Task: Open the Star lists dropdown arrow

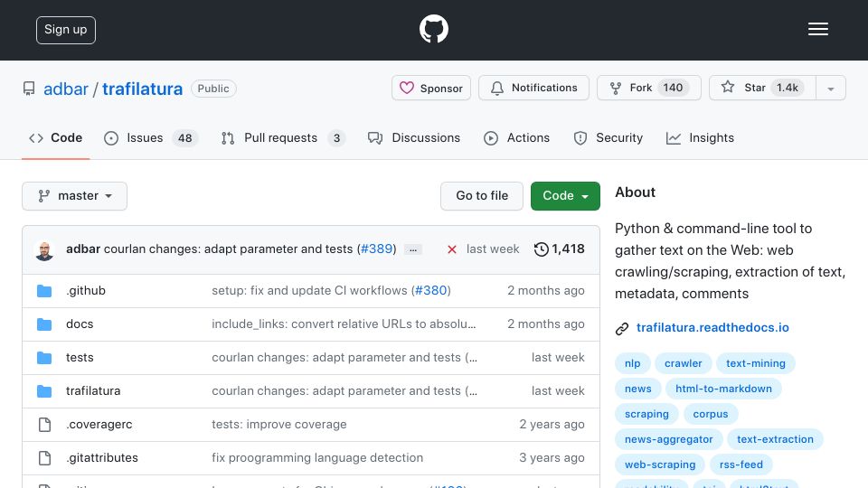Action: coord(830,88)
